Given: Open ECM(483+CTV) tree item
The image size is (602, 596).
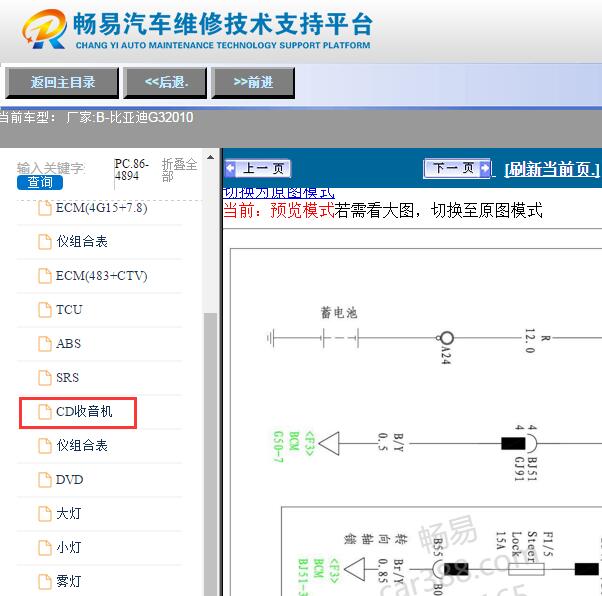Looking at the screenshot, I should tap(101, 276).
